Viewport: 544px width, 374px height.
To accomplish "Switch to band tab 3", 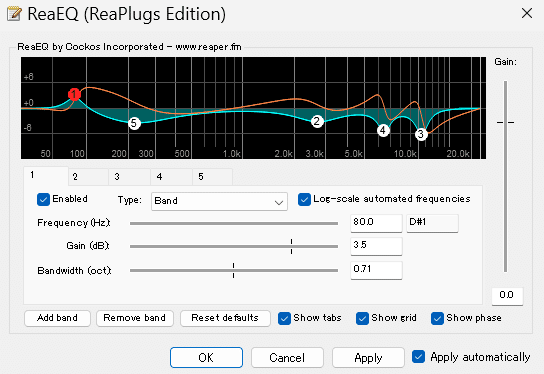I will [x=129, y=177].
